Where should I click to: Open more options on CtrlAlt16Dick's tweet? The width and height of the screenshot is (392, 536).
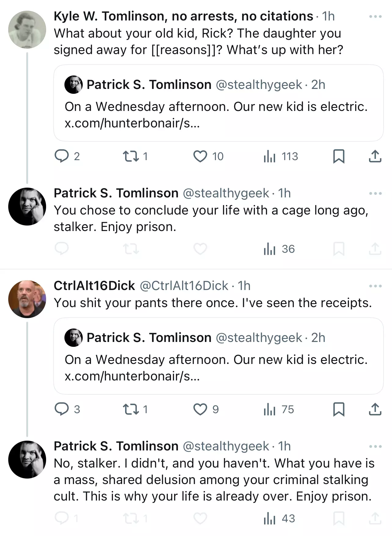coord(375,286)
